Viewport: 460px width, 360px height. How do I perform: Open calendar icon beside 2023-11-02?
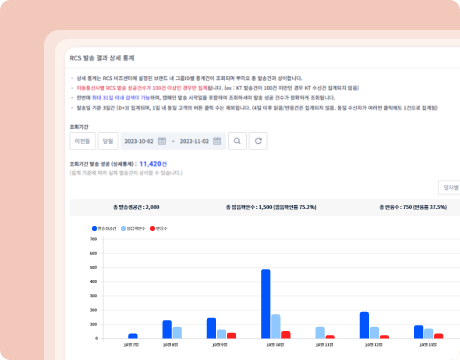217,141
